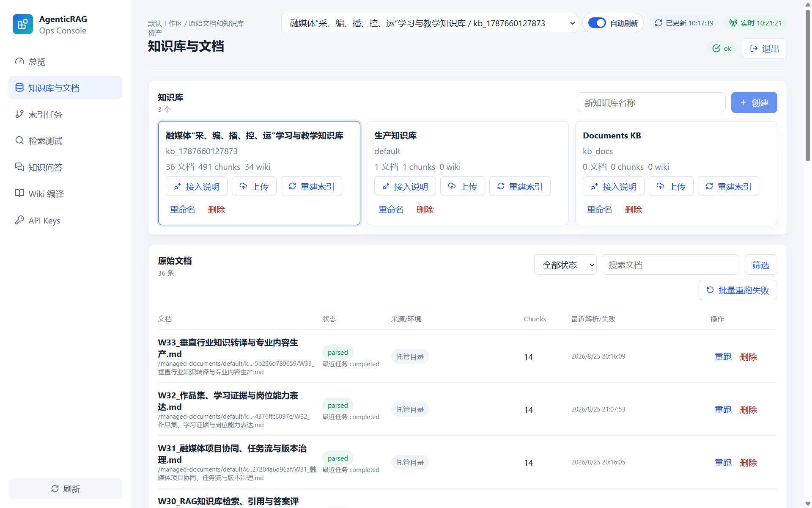Screen dimensions: 812x508
Task: Open 接入说明 for 融媒体 knowledge base
Action: coord(197,186)
